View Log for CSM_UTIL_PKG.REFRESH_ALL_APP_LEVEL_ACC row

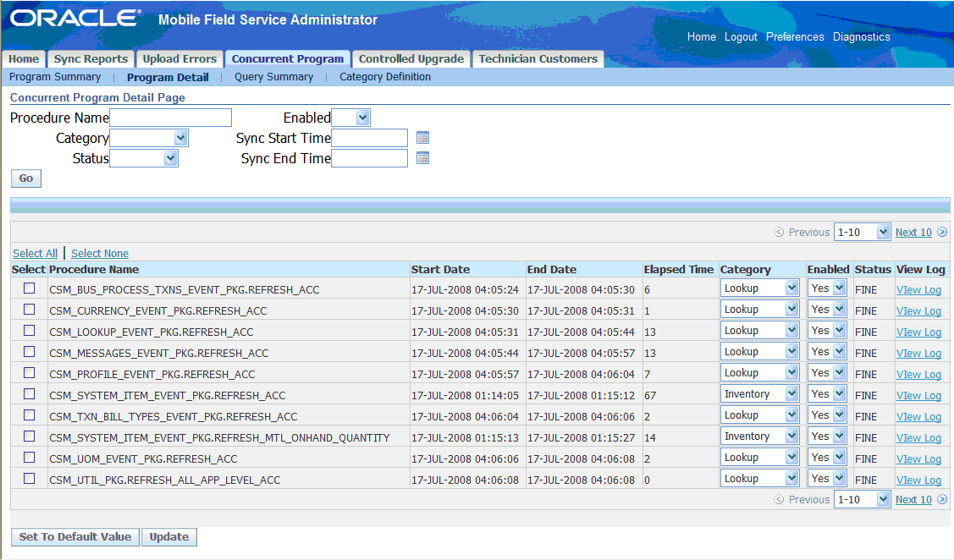pyautogui.click(x=918, y=480)
